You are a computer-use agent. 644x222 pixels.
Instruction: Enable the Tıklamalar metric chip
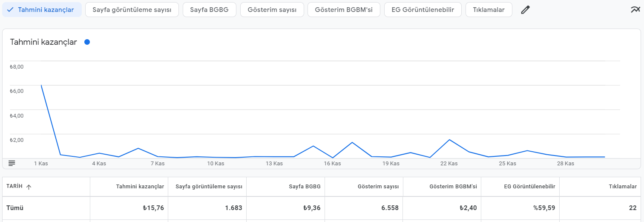(x=489, y=10)
